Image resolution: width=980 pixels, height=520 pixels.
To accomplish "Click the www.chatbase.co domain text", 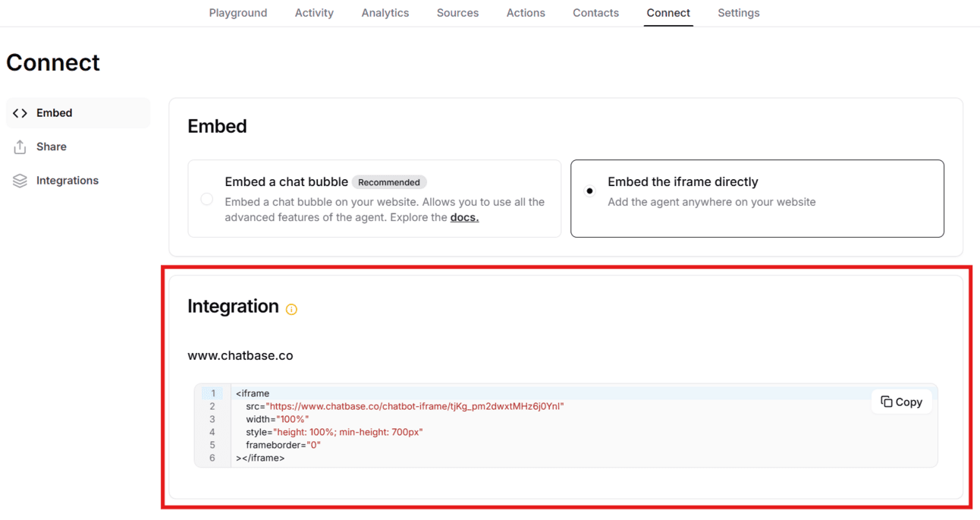I will pos(240,355).
